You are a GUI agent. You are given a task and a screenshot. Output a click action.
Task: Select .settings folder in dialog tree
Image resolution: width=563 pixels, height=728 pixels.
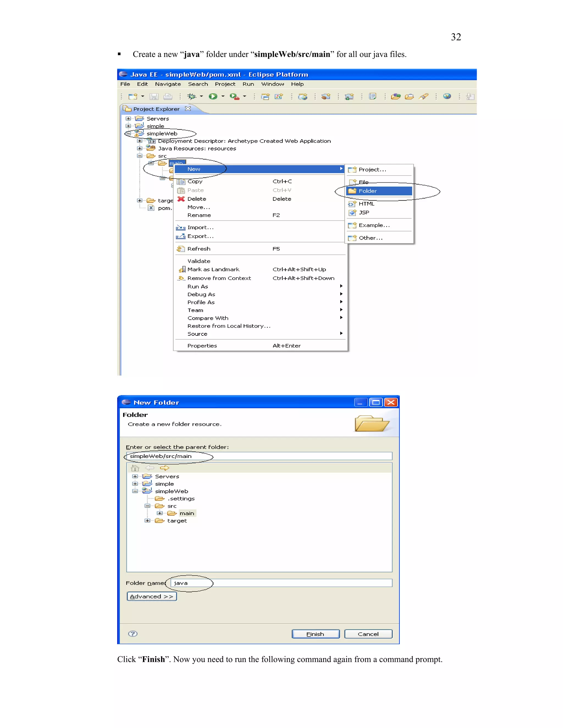181,499
